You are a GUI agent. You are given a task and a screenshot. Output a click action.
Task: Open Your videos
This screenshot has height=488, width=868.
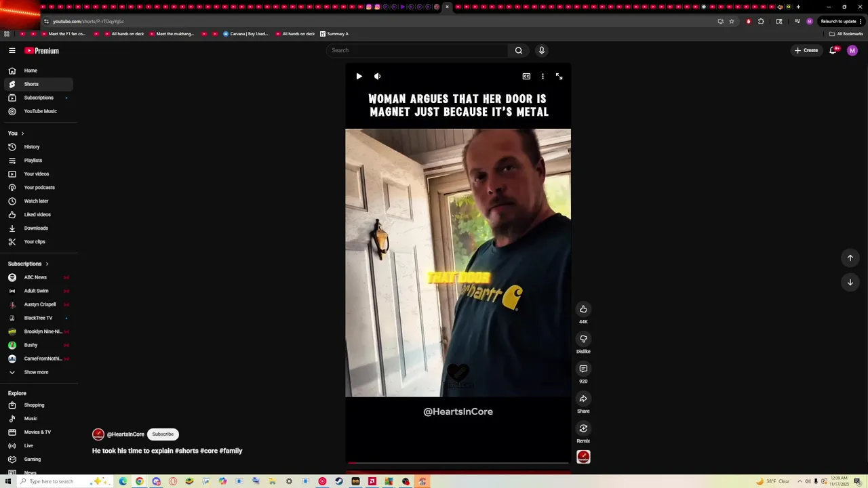tap(39, 174)
